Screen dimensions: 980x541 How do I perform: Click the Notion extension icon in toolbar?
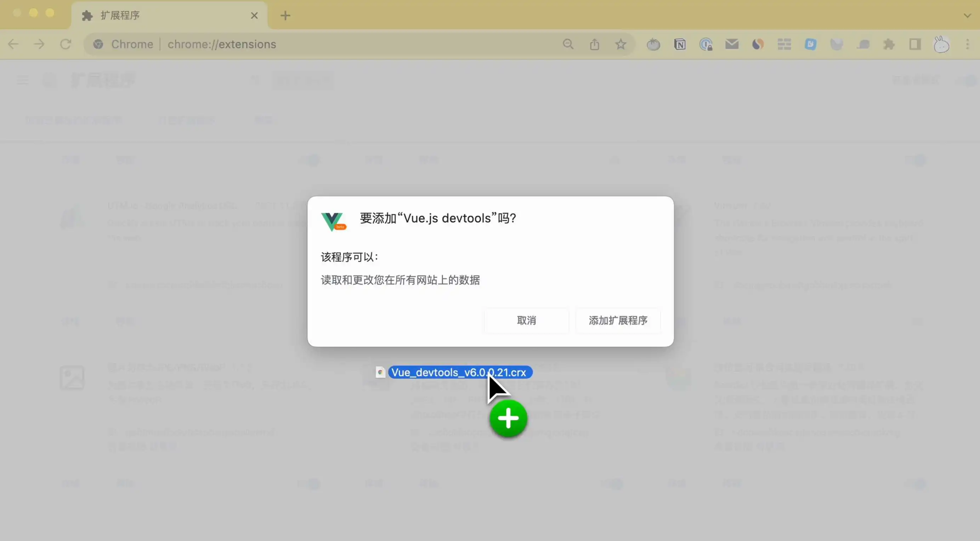679,45
